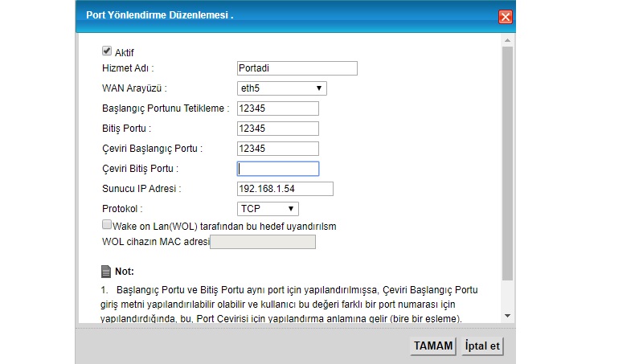Close the Port Yönlendirme Düzenlemesi dialog
This screenshot has width=643, height=364.
click(506, 17)
